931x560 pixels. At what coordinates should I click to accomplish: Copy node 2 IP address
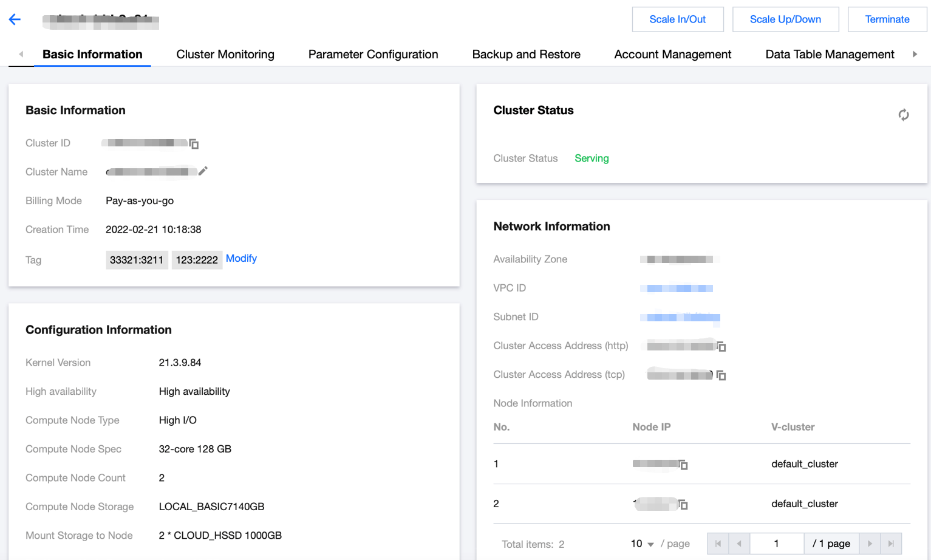(x=683, y=505)
